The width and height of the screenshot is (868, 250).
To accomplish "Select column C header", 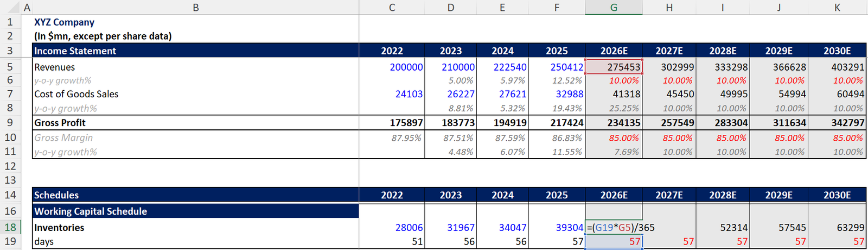I will (x=392, y=8).
